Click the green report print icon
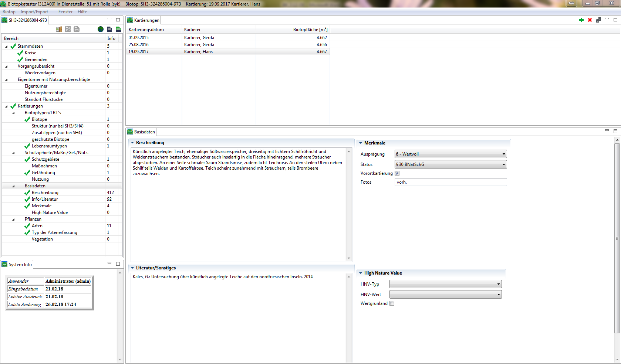 click(x=118, y=29)
